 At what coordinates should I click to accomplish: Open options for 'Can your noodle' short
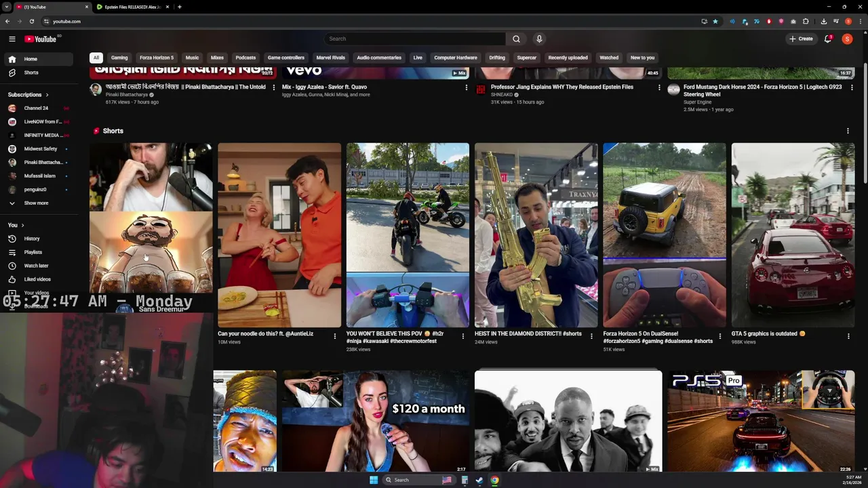(x=334, y=335)
